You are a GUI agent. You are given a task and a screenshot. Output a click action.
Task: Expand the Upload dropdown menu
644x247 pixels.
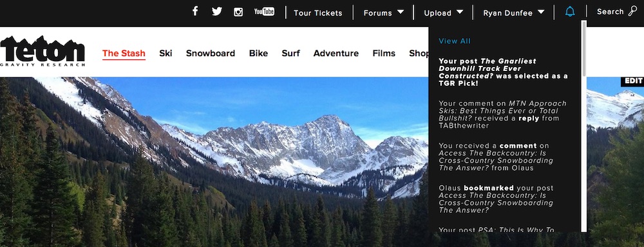tap(444, 13)
